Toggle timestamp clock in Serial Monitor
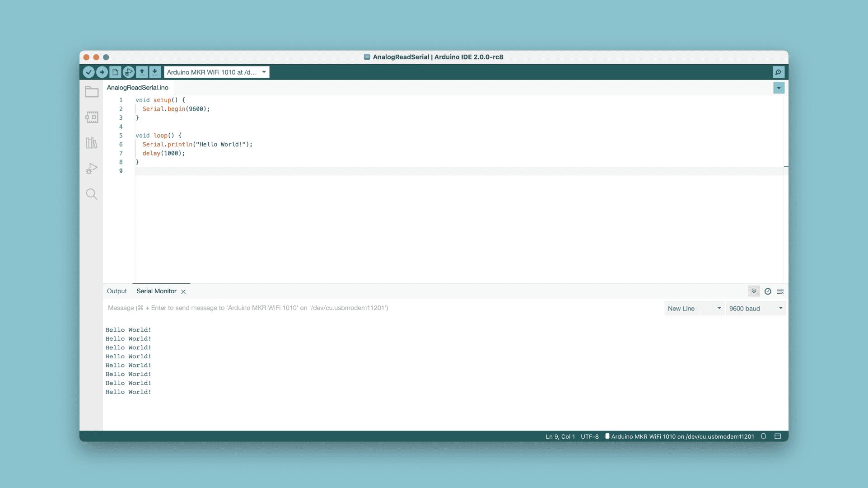The image size is (868, 488). click(x=768, y=291)
